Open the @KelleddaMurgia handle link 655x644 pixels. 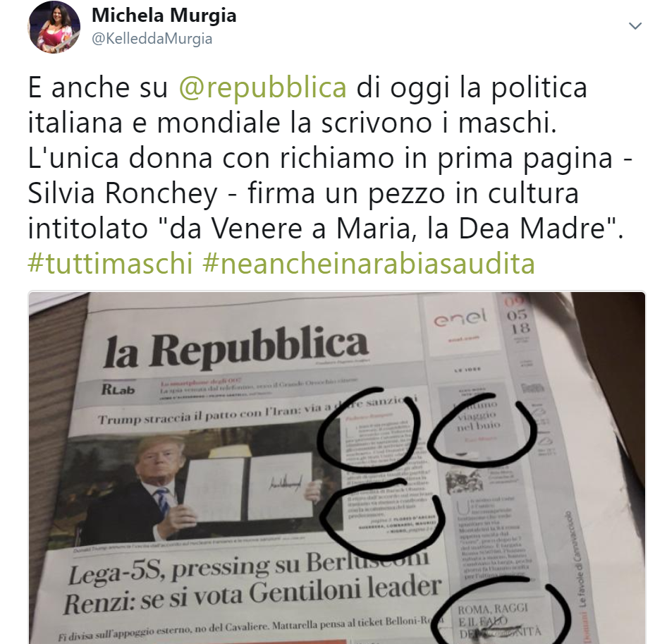[152, 39]
